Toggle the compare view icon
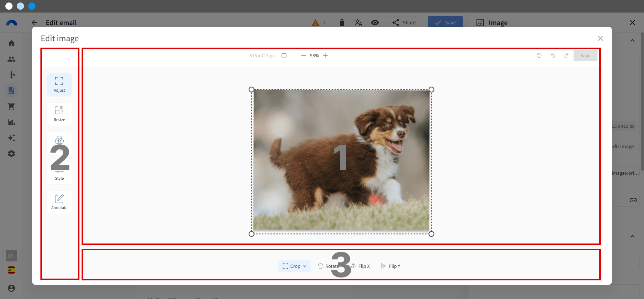Screen dimensions: 644x299 click(x=284, y=56)
